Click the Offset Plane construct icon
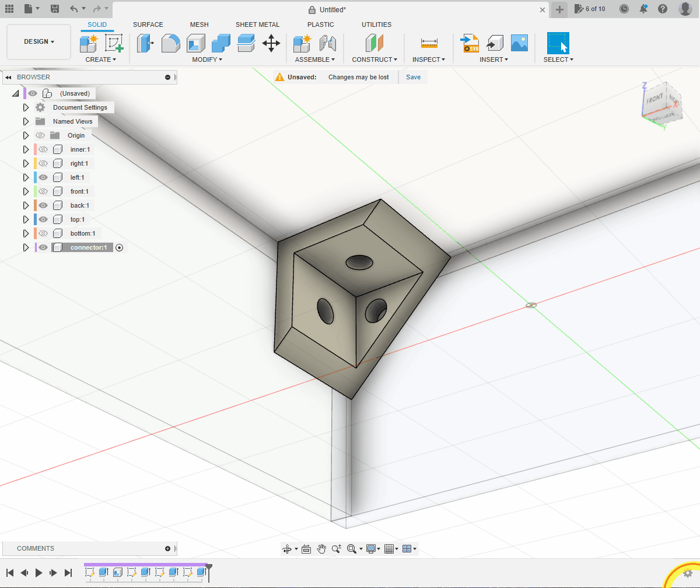 pos(374,43)
